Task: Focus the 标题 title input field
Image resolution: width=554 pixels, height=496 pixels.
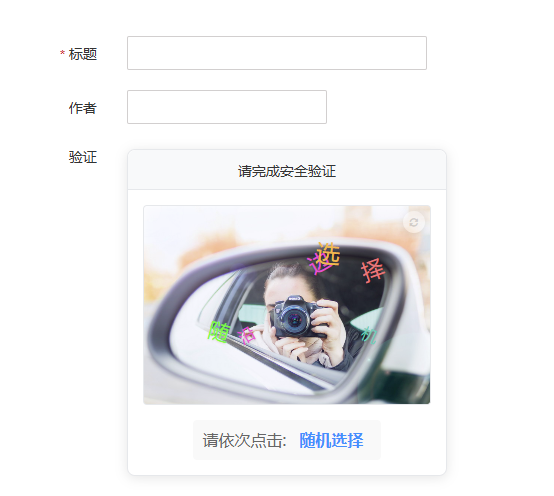Action: (x=277, y=53)
